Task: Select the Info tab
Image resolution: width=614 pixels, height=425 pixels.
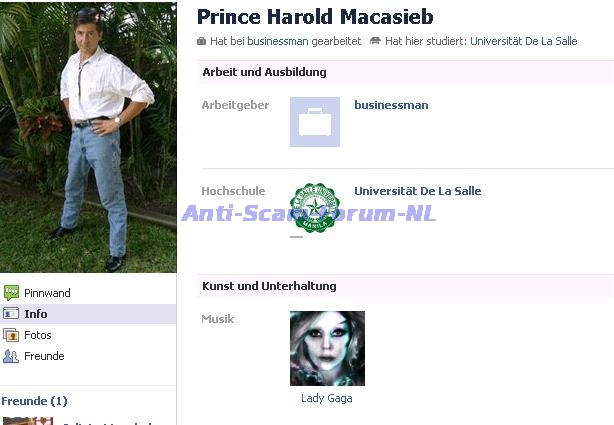Action: (36, 314)
